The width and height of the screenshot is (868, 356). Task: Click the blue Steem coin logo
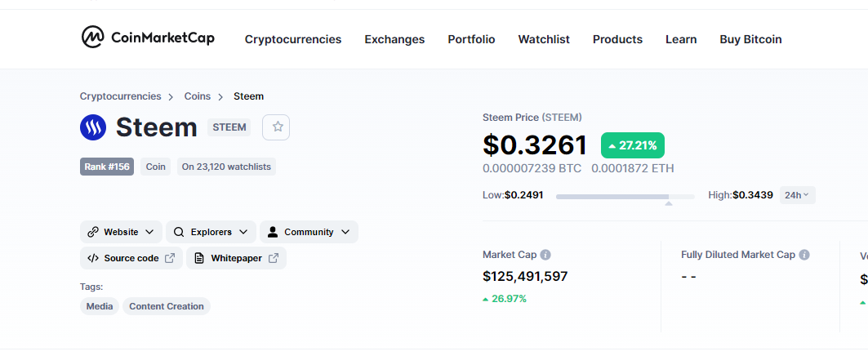93,127
